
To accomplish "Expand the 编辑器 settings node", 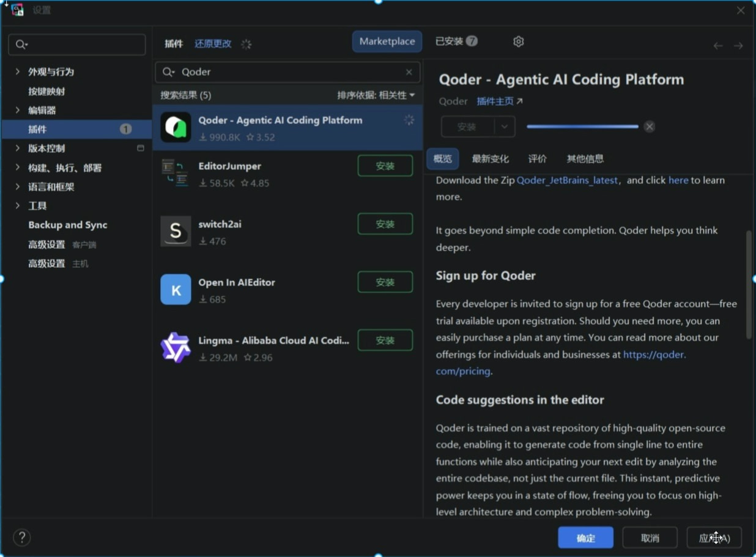I will 17,110.
